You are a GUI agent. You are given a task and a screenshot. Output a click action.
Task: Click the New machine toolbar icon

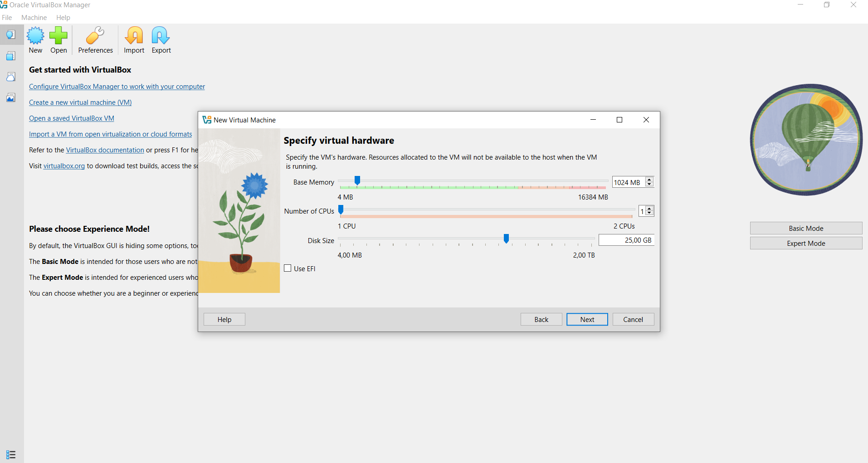tap(35, 40)
